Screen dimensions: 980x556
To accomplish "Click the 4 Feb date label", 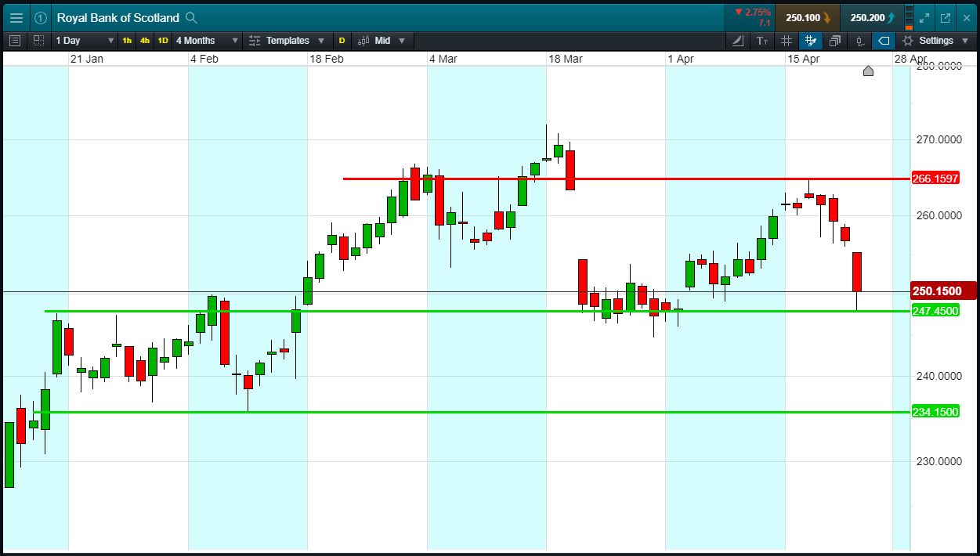I will (204, 59).
